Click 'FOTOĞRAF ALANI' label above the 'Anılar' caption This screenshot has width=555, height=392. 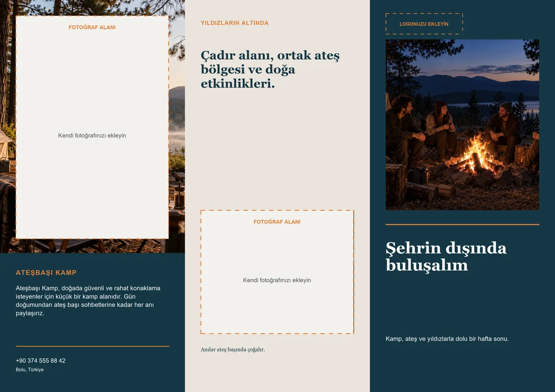click(x=277, y=222)
